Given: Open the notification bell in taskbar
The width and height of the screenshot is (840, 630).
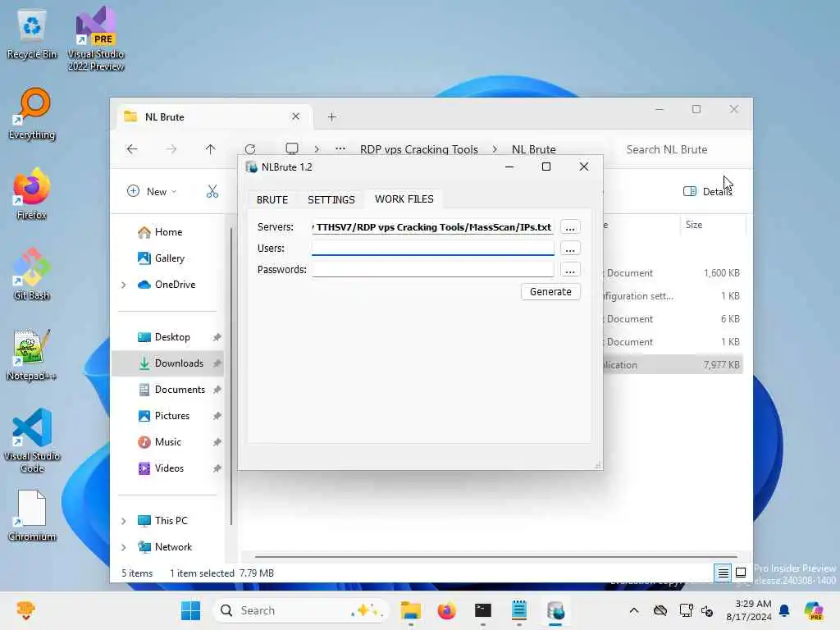Looking at the screenshot, I should tap(784, 610).
